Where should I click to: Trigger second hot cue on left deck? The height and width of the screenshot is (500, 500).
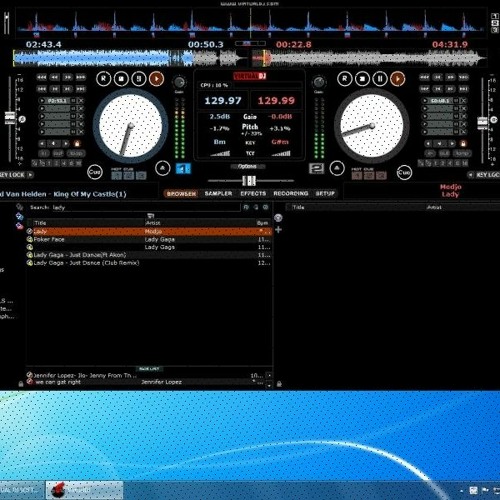[129, 176]
